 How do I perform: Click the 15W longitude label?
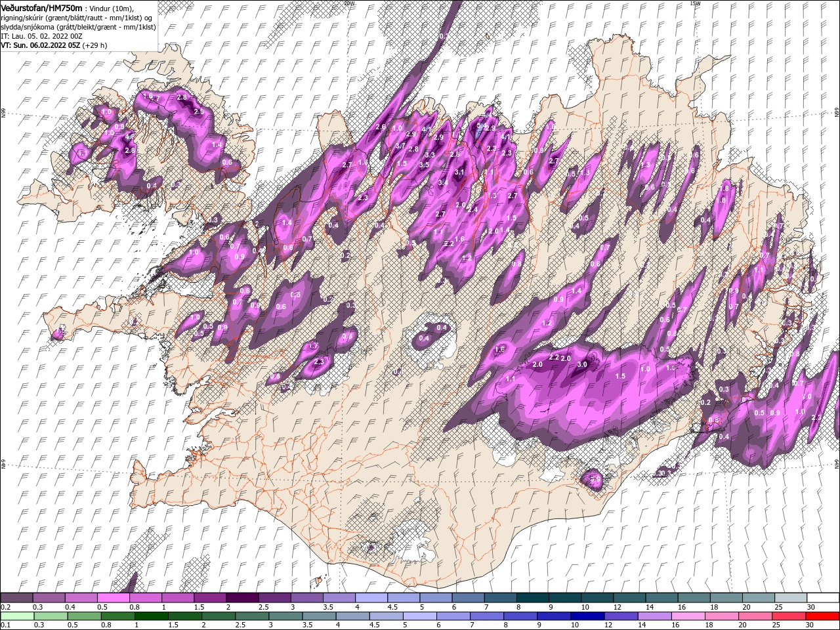[695, 3]
